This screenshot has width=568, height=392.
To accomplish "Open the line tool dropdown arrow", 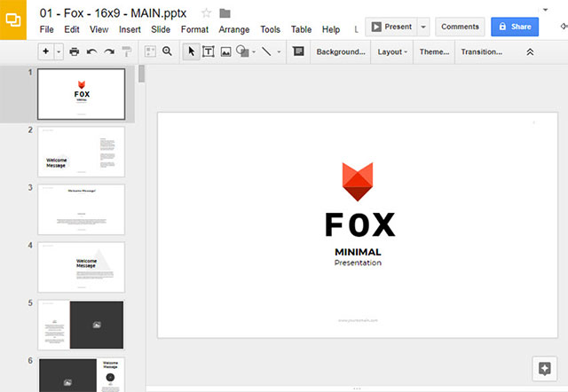I will click(279, 52).
